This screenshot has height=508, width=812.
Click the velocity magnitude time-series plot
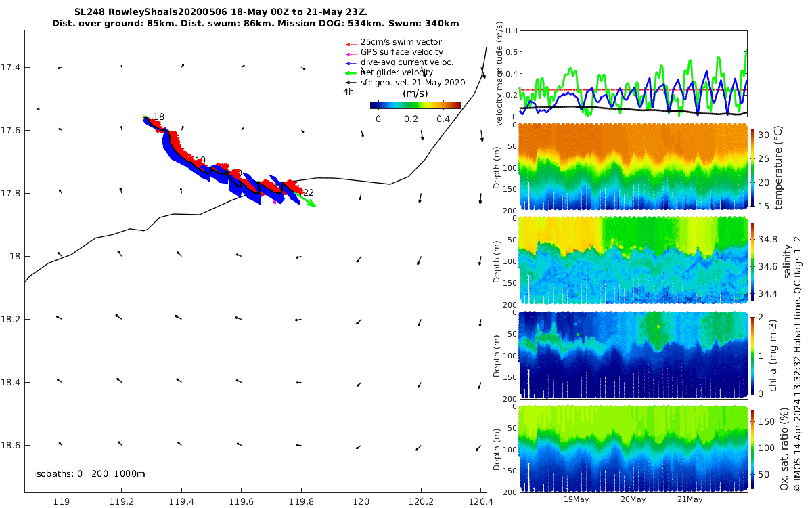pos(633,73)
